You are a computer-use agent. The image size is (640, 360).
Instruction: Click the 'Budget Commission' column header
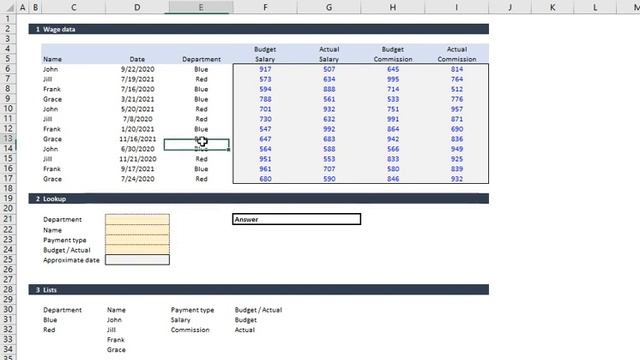pos(393,54)
